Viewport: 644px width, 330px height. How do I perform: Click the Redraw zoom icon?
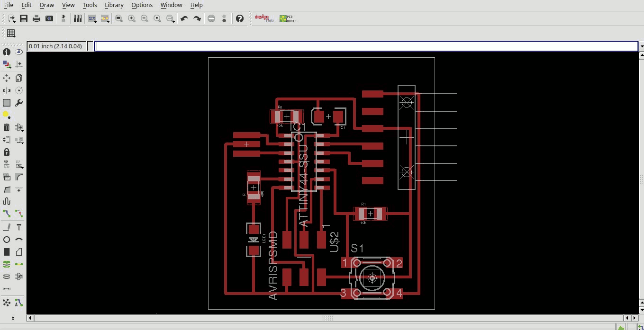pos(157,18)
